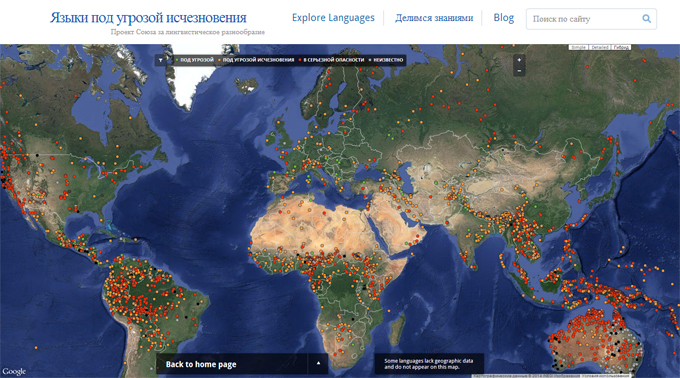
Task: Switch map to Detailed view
Action: click(x=600, y=47)
